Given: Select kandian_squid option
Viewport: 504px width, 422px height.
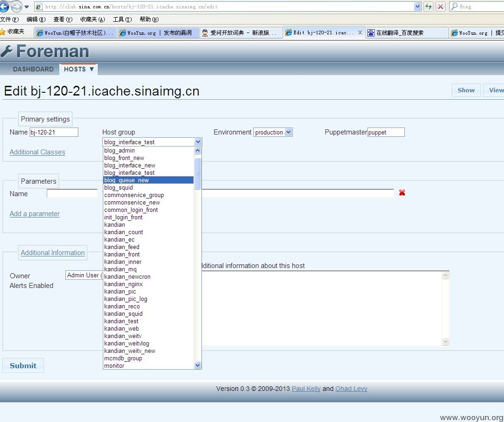Looking at the screenshot, I should click(149, 313).
